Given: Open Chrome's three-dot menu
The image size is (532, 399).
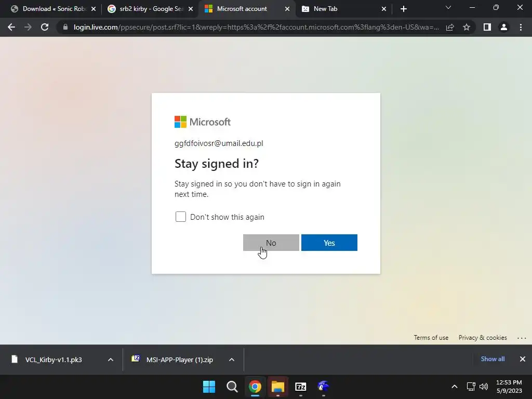Looking at the screenshot, I should click(x=521, y=27).
